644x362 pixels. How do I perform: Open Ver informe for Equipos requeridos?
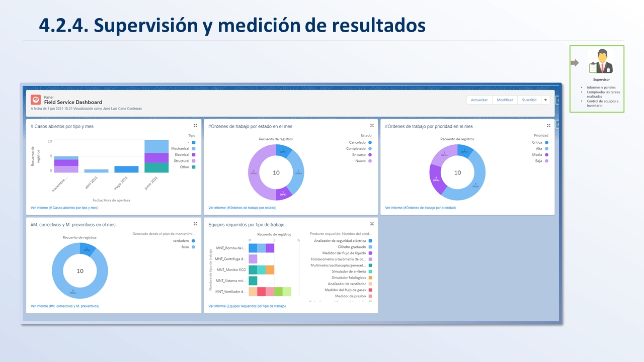tap(247, 306)
